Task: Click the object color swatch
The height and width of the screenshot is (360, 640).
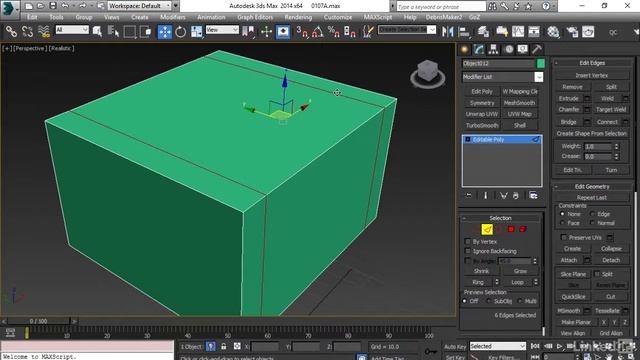Action: coord(540,63)
